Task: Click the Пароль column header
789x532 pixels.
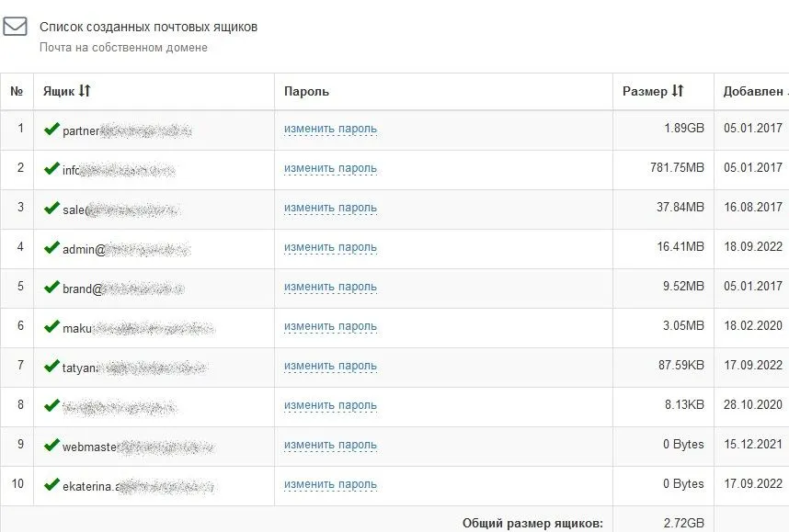Action: (306, 91)
